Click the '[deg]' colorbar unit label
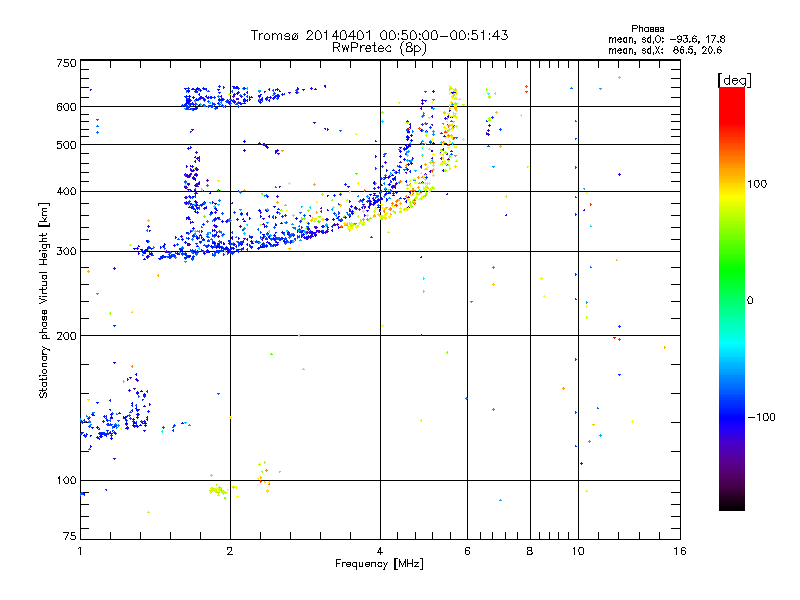The image size is (800, 600). point(734,80)
